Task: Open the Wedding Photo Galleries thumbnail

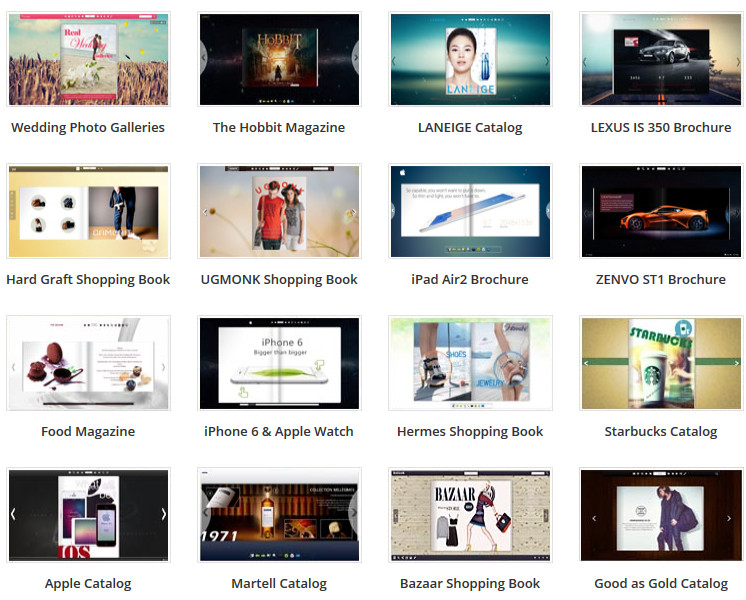Action: click(x=88, y=59)
